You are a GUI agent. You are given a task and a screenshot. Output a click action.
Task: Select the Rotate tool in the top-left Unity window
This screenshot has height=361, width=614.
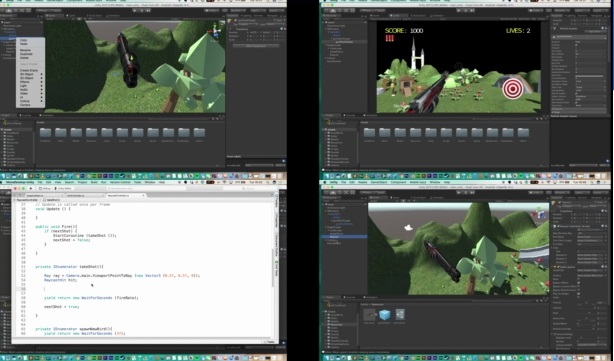15,10
